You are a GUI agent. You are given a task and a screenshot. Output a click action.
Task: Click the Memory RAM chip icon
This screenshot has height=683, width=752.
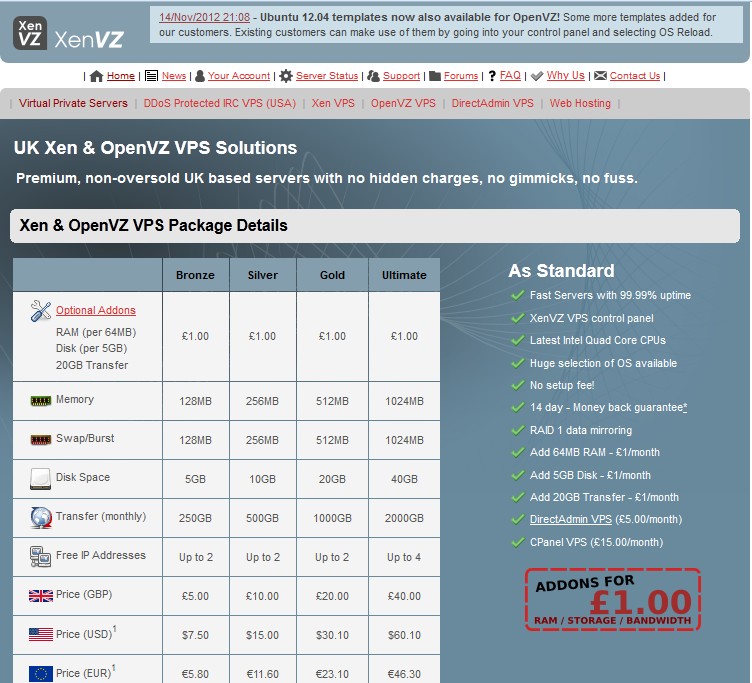40,401
